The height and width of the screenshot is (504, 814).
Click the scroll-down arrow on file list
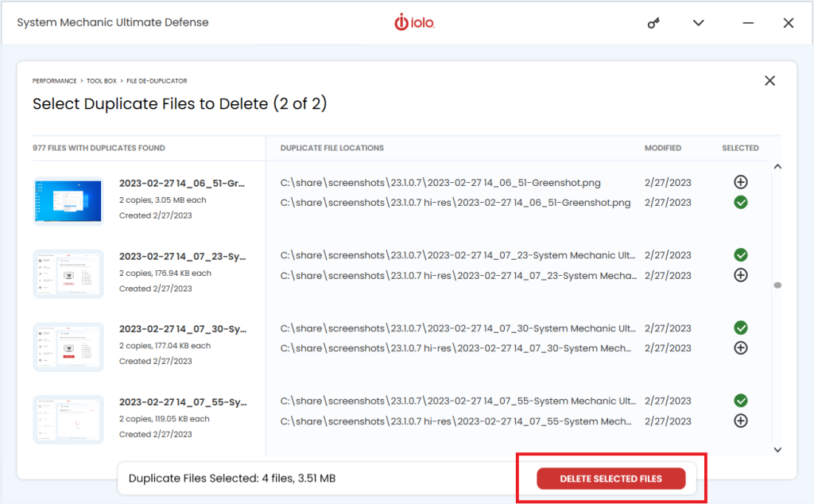pyautogui.click(x=777, y=449)
